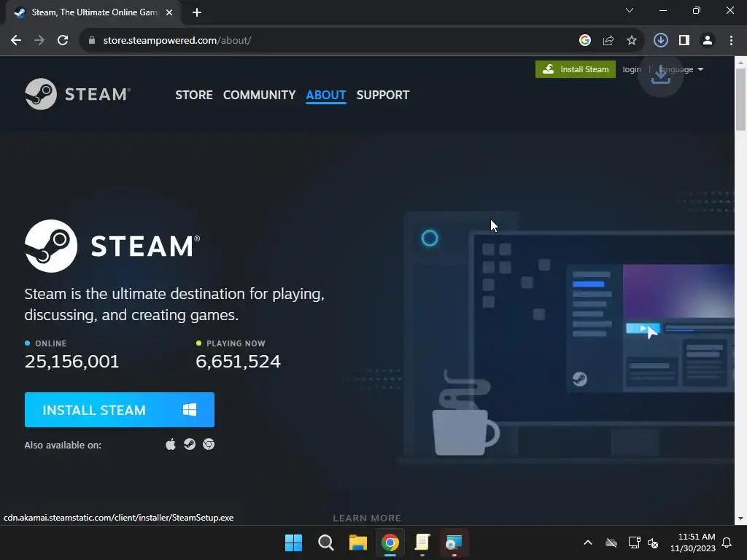Click the padlock site info icon
This screenshot has width=747, height=560.
[92, 41]
